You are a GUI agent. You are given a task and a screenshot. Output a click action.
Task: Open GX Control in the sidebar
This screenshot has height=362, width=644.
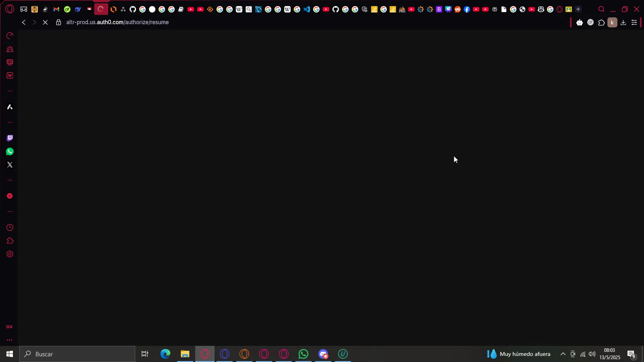pos(10,36)
